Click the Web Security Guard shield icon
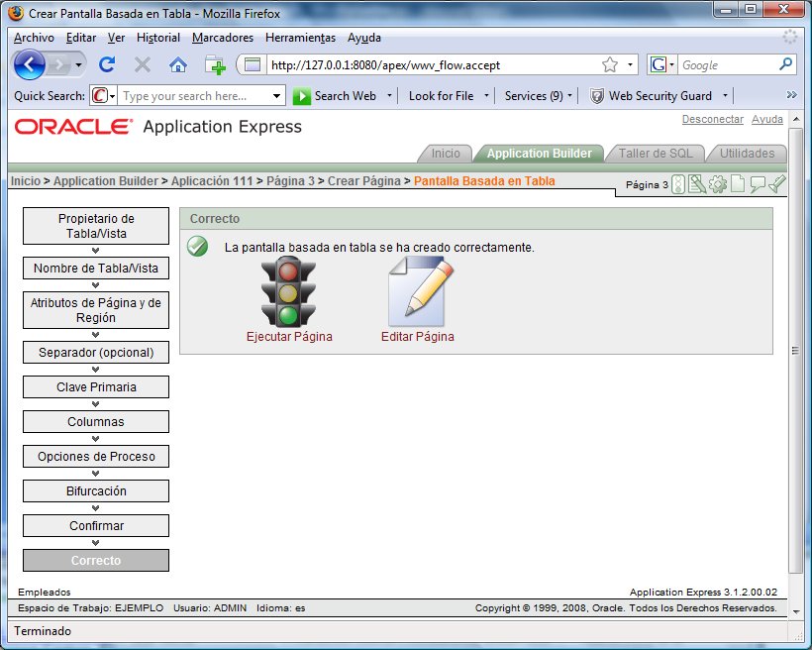812x650 pixels. tap(597, 96)
